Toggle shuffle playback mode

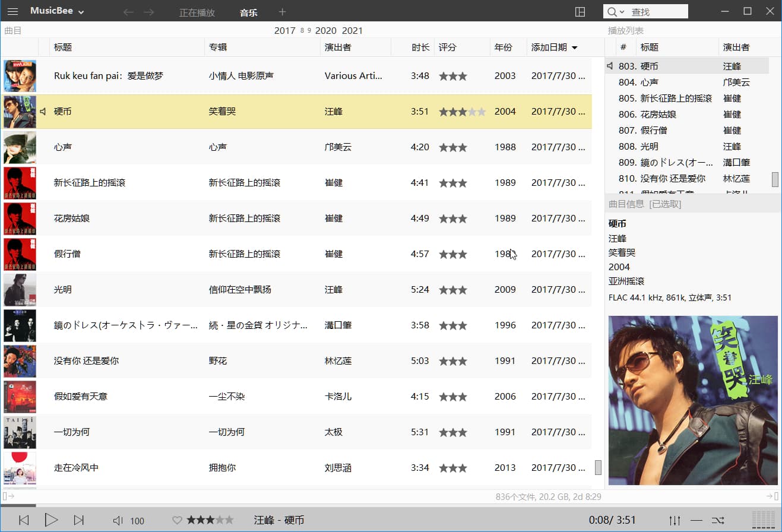click(x=718, y=520)
